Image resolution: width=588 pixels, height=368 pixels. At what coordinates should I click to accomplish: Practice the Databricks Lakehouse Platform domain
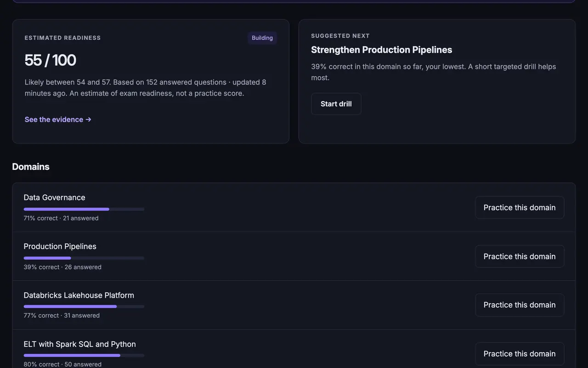click(520, 305)
